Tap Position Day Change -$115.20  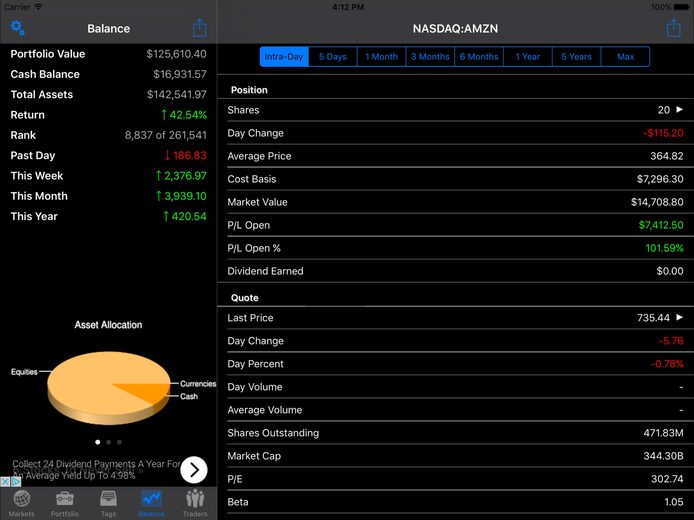click(x=455, y=133)
